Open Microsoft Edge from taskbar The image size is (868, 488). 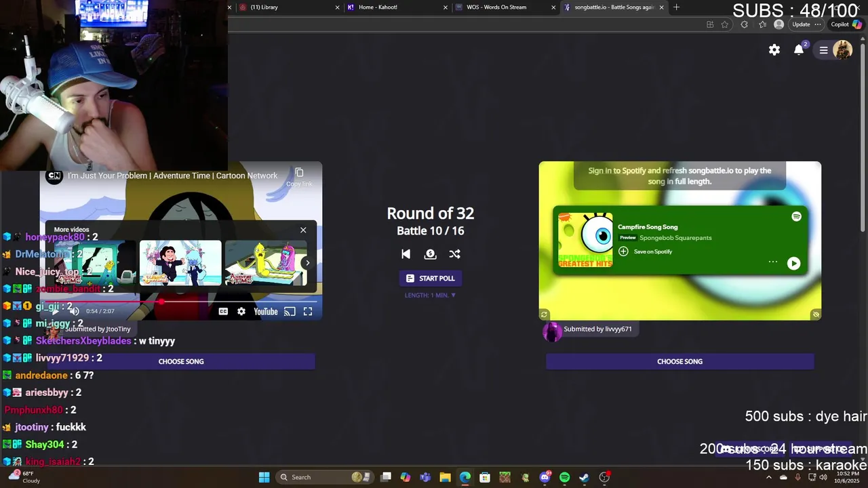465,477
